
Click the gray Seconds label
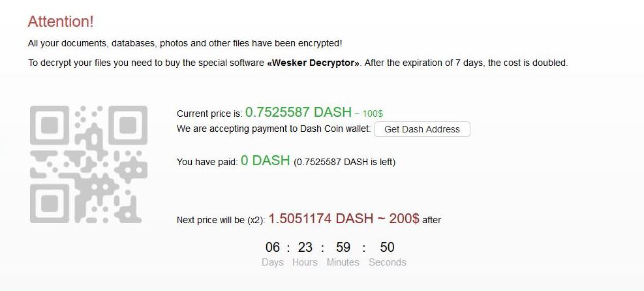tap(388, 262)
